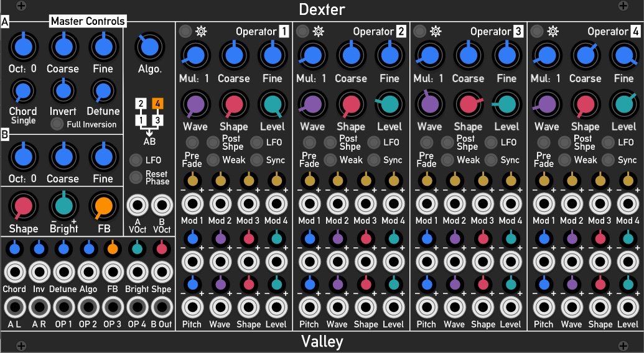Click the A R output jack
Image resolution: width=644 pixels, height=353 pixels.
point(39,306)
